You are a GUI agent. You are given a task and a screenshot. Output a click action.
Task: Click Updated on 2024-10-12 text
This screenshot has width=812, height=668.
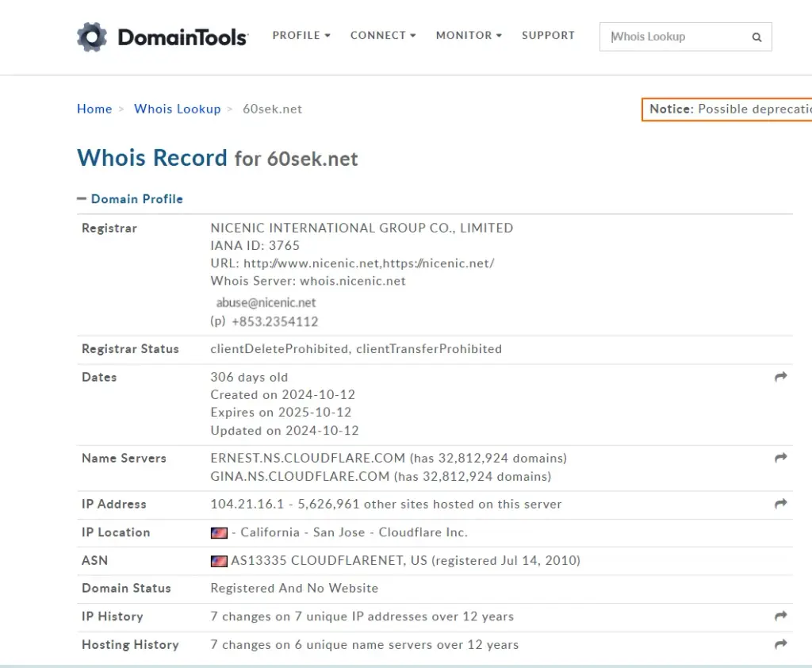(x=285, y=431)
